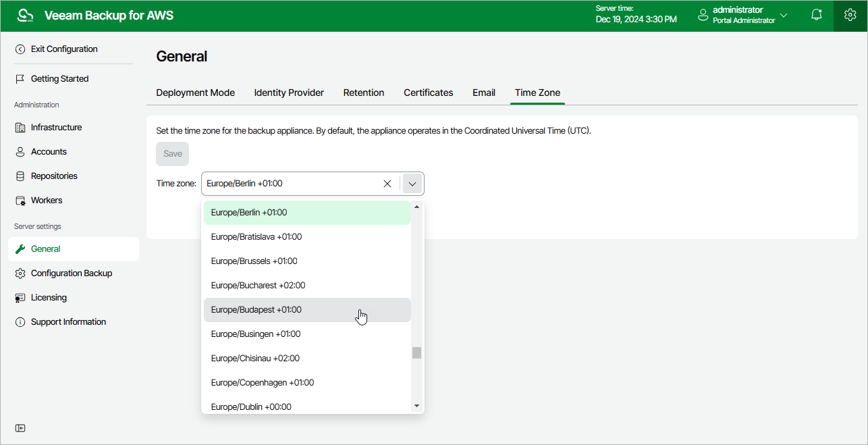The height and width of the screenshot is (445, 868).
Task: Collapse the Time zone dropdown arrow
Action: pos(412,184)
